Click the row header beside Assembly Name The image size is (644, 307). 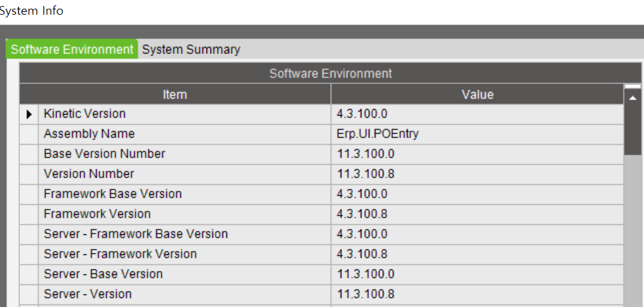29,133
